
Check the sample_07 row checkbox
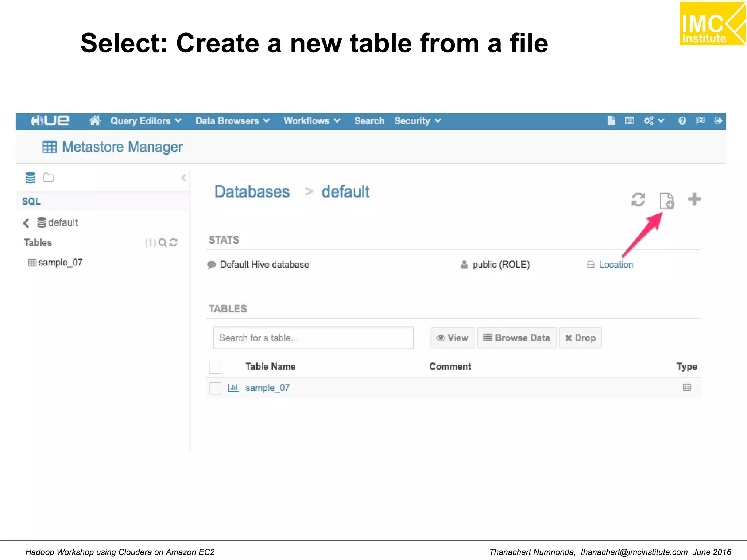[x=215, y=388]
